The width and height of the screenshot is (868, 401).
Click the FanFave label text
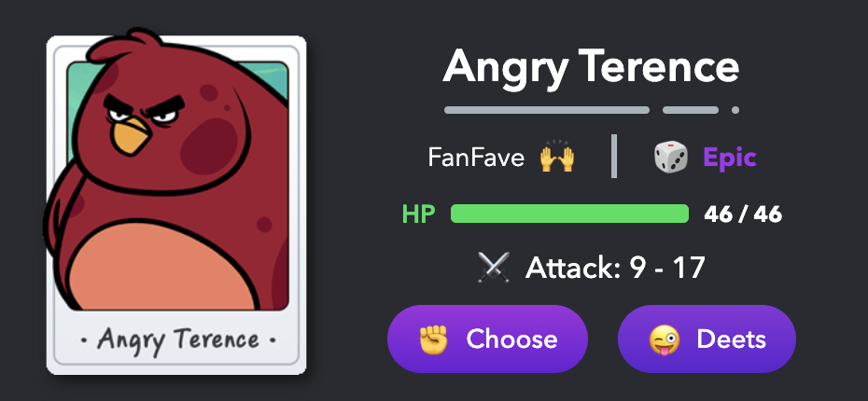(476, 159)
